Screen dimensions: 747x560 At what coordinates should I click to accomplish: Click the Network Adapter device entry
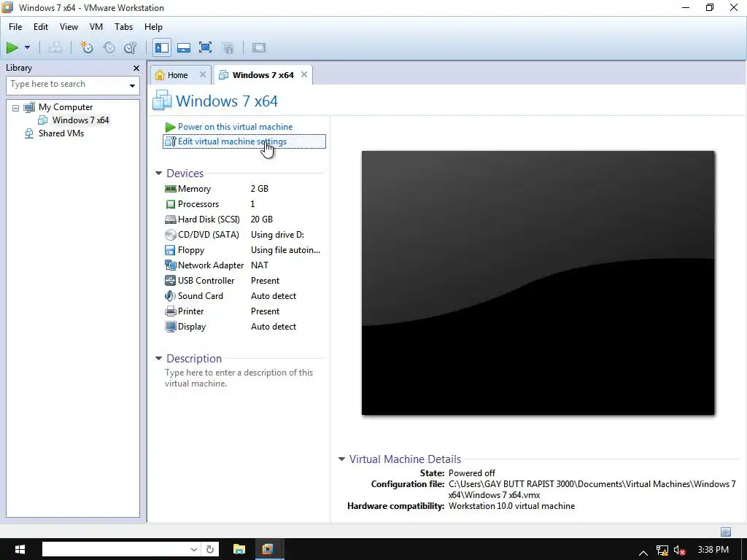[211, 265]
